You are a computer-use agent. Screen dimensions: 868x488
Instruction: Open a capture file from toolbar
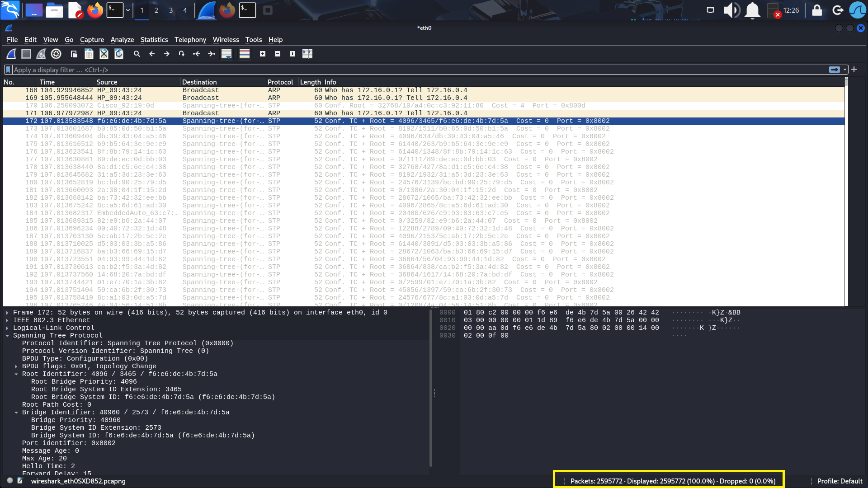pos(74,54)
